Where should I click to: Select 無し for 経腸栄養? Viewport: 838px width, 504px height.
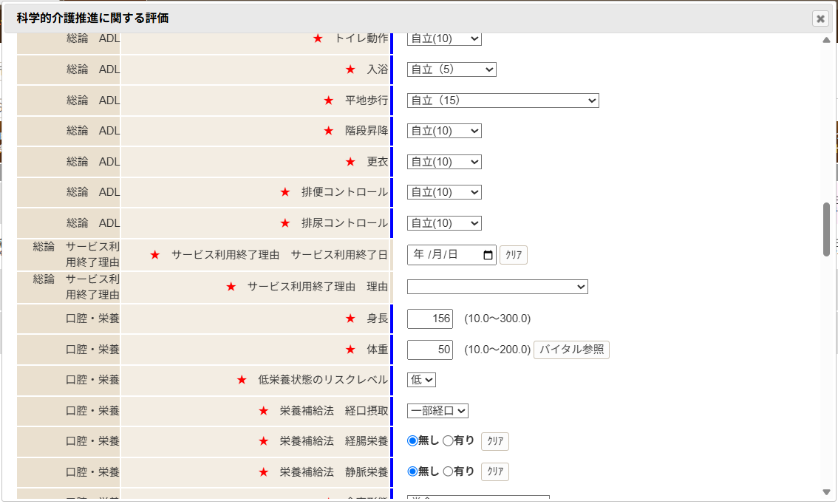coord(412,441)
